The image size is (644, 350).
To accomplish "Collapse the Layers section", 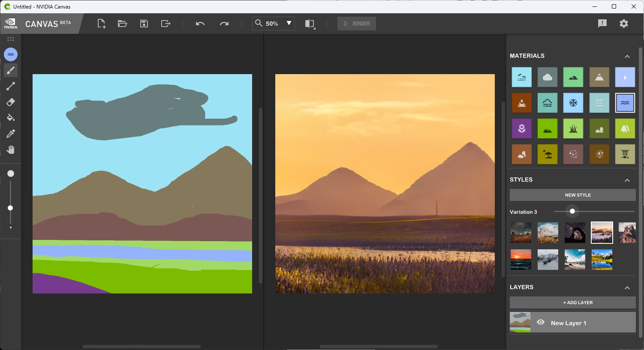I will 627,287.
